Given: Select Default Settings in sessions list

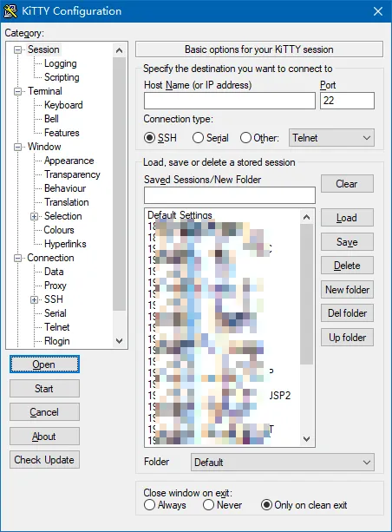Looking at the screenshot, I should [180, 215].
